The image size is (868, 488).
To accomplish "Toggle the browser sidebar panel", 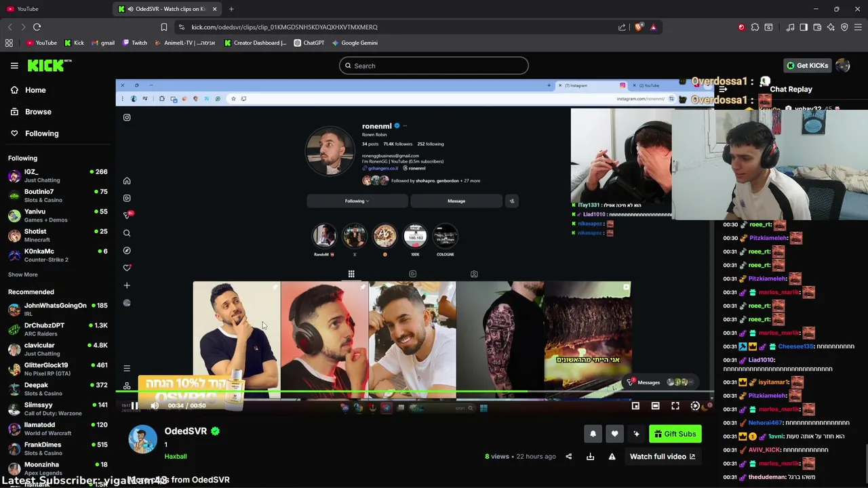I will [x=804, y=27].
